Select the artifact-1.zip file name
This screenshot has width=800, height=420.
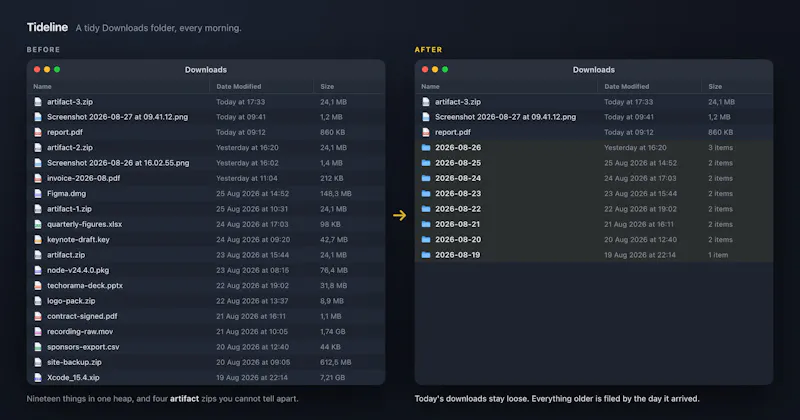(69, 209)
